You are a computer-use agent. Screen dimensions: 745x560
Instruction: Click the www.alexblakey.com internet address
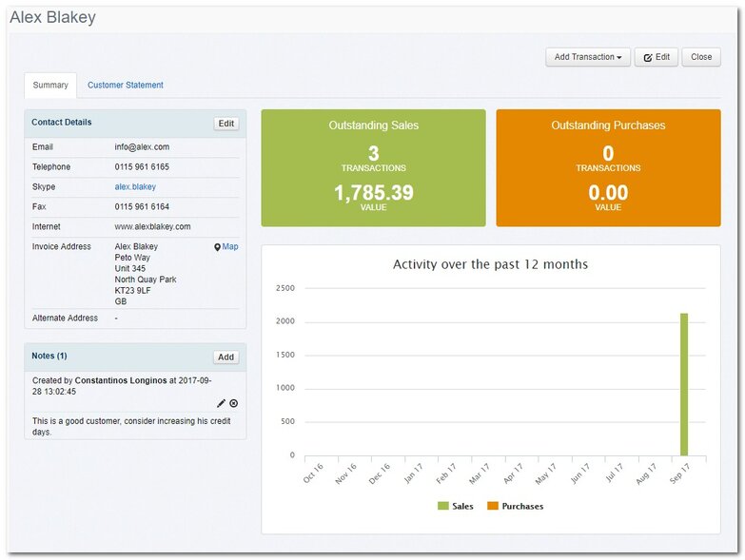coord(153,227)
